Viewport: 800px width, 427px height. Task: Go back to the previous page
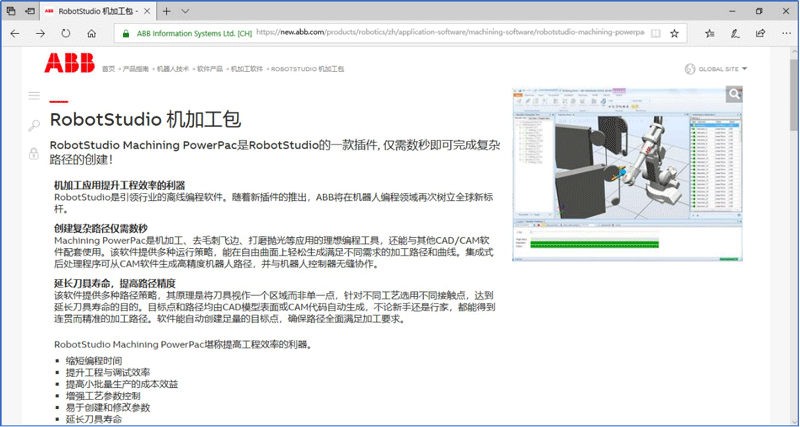(14, 32)
